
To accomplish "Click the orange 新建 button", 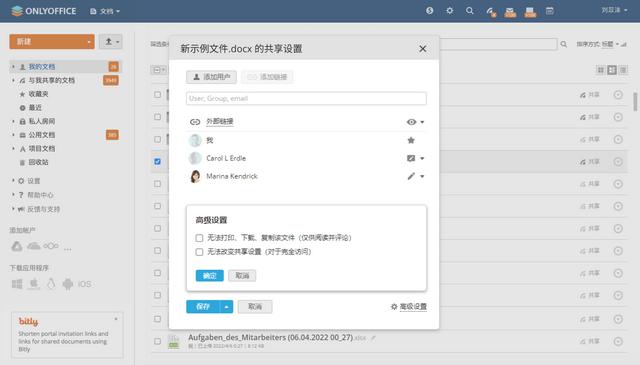I will [52, 42].
